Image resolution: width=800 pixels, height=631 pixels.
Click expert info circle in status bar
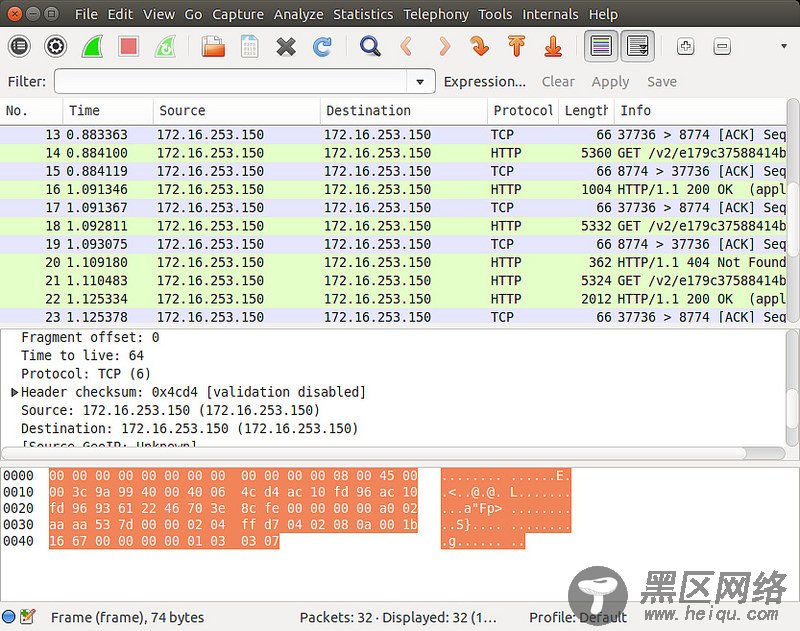coord(9,616)
